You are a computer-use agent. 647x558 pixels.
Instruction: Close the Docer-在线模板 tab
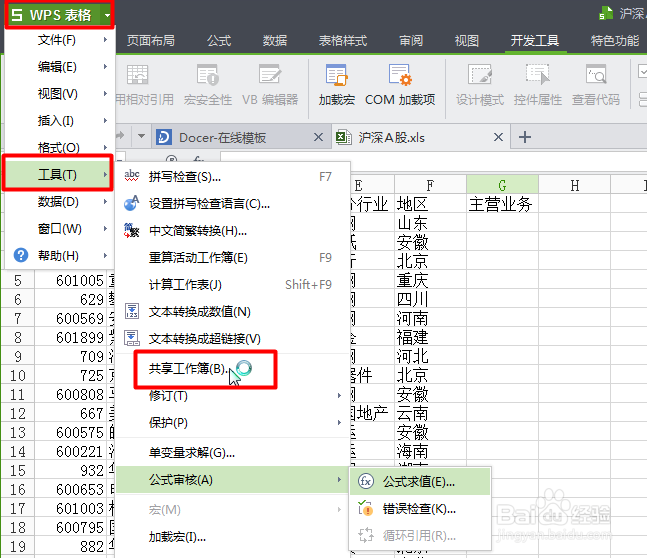tap(318, 137)
